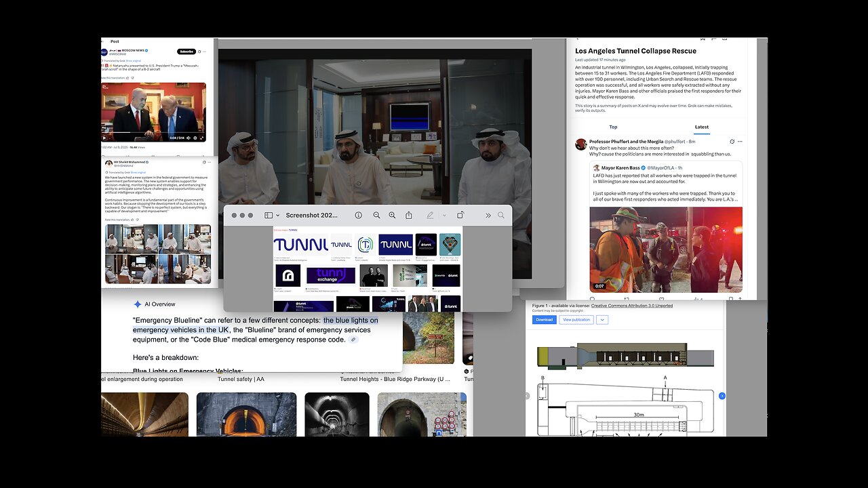This screenshot has height=488, width=868.
Task: Play the Netanyahu Trump video
Action: [105, 138]
